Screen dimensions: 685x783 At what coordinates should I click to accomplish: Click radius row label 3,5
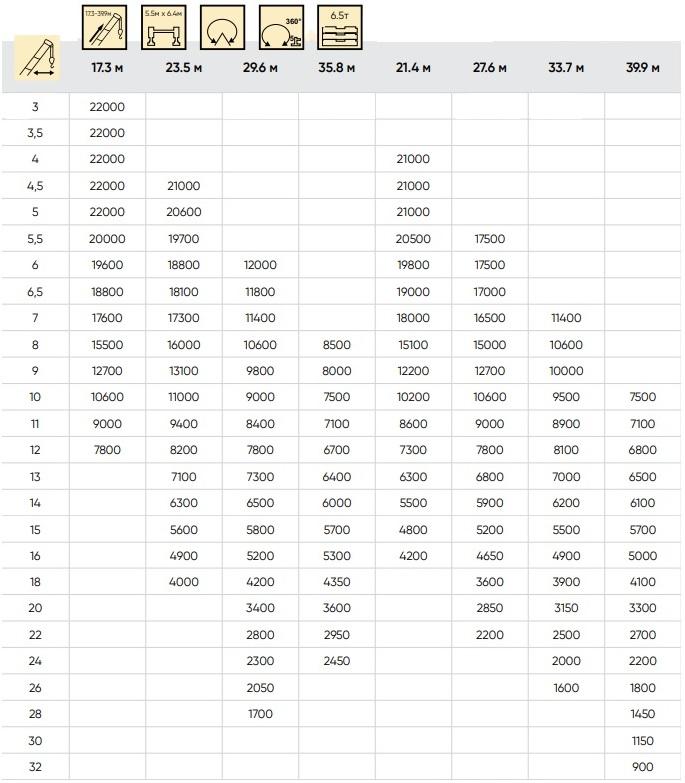point(35,133)
